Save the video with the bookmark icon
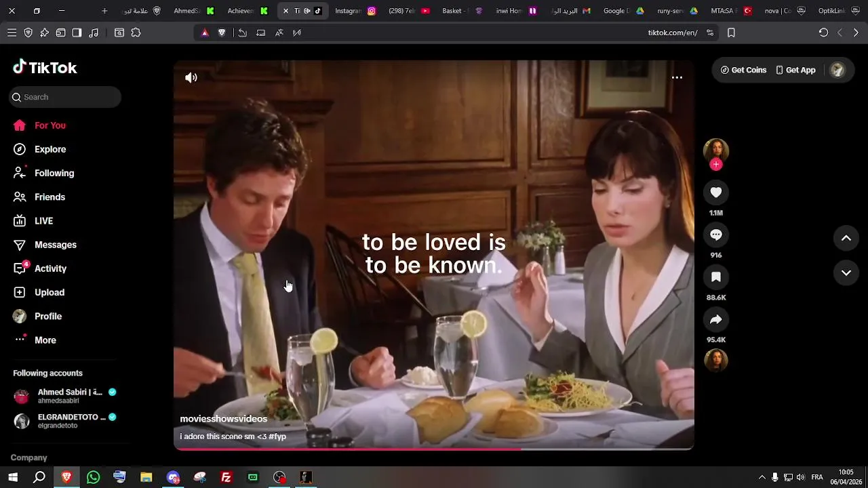Image resolution: width=868 pixels, height=488 pixels. point(716,277)
